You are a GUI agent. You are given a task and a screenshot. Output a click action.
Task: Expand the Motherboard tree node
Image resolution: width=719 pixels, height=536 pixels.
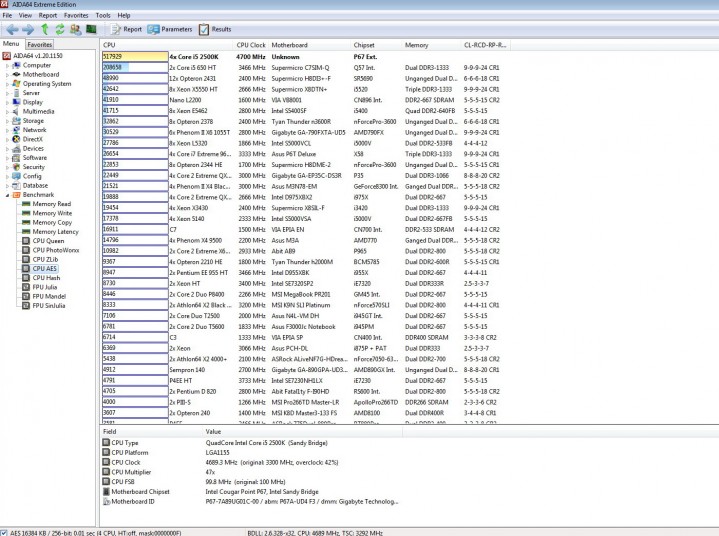click(x=7, y=75)
